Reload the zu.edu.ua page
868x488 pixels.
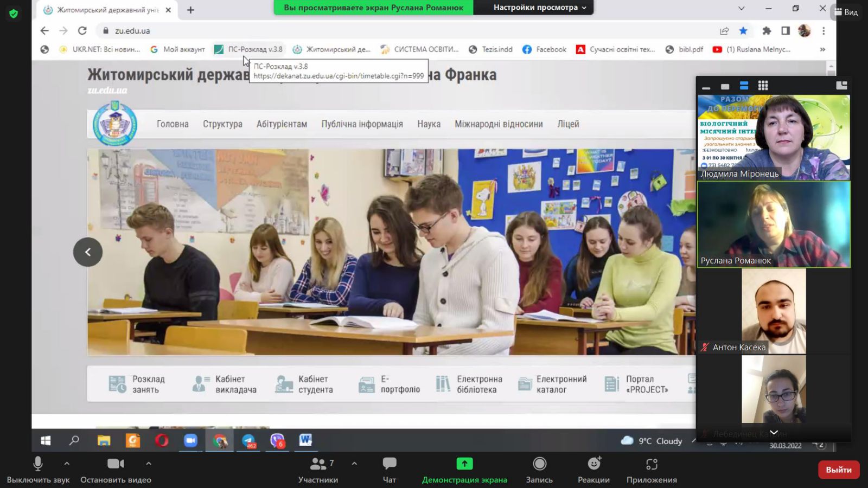[x=82, y=31]
